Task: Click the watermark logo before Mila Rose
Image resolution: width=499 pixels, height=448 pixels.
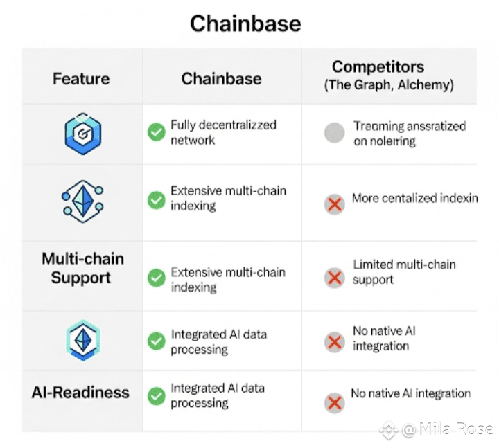Action: pos(389,430)
